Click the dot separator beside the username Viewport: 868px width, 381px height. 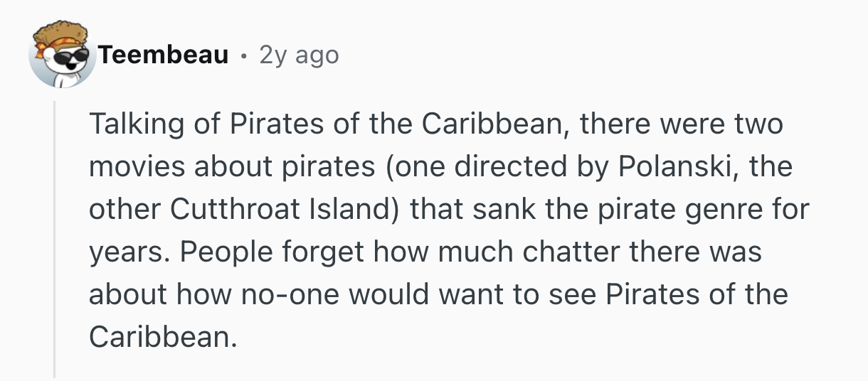(x=245, y=55)
